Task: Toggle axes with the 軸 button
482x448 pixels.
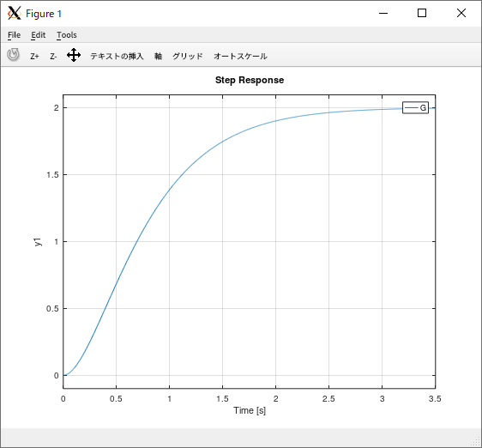Action: pos(158,56)
